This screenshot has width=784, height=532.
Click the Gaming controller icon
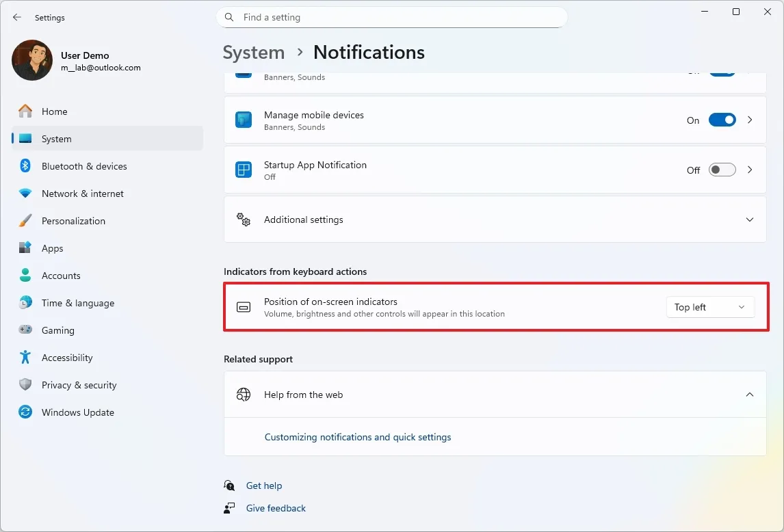[x=25, y=330]
